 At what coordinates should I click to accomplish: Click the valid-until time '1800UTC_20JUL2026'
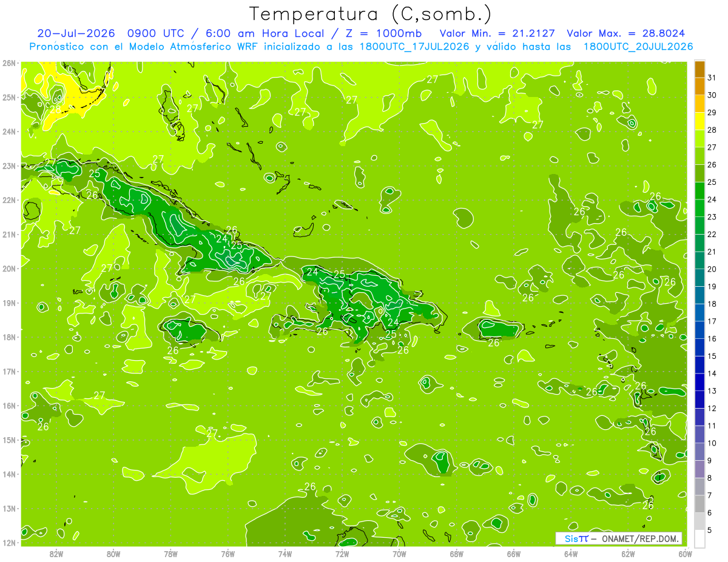click(638, 47)
